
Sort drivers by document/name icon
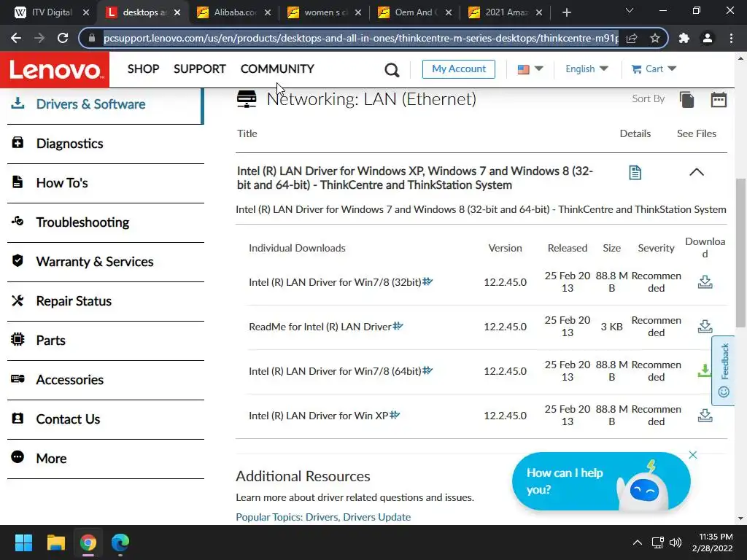coord(686,99)
